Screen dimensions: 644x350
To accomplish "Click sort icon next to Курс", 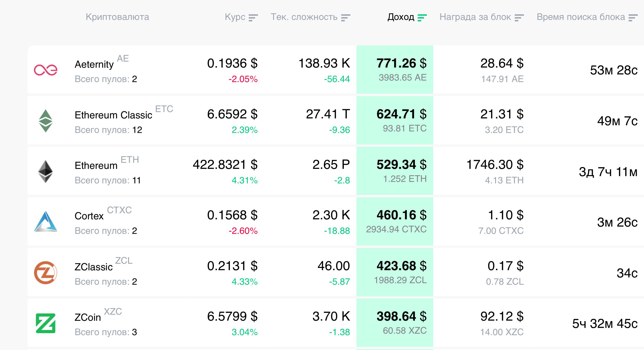I will click(253, 18).
